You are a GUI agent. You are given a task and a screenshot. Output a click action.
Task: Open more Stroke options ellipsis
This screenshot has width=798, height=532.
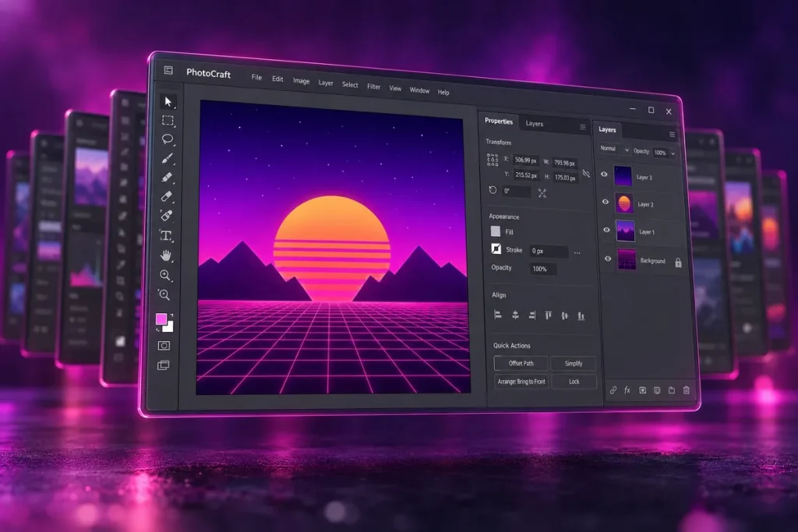[577, 253]
